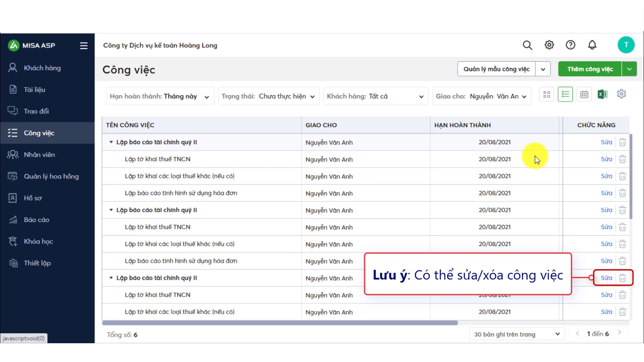Delete first Lập tờ khai các loại thuế khác
The height and width of the screenshot is (362, 644).
[x=623, y=176]
